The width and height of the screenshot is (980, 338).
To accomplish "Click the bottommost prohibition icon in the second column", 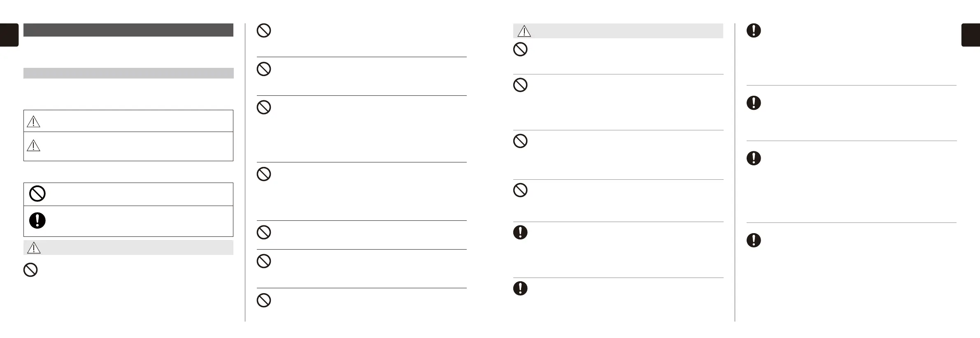I will click(x=264, y=300).
